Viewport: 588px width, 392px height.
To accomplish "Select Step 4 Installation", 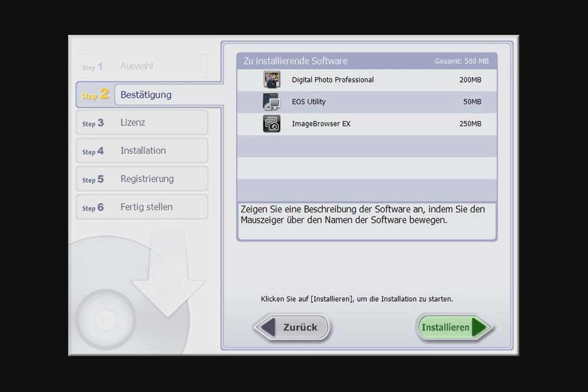I will 142,151.
